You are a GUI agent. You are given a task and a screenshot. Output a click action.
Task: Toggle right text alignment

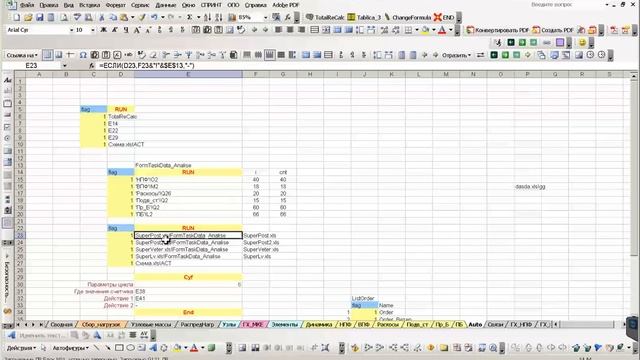(x=301, y=30)
